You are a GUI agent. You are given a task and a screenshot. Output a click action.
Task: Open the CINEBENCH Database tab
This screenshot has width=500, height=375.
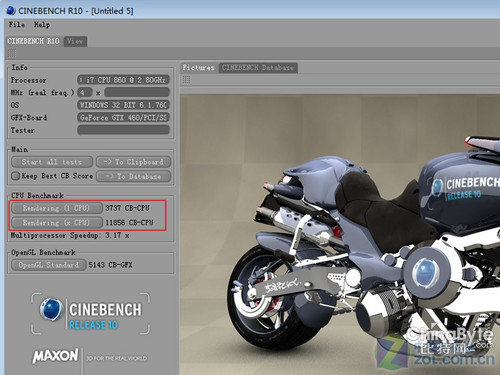point(258,68)
